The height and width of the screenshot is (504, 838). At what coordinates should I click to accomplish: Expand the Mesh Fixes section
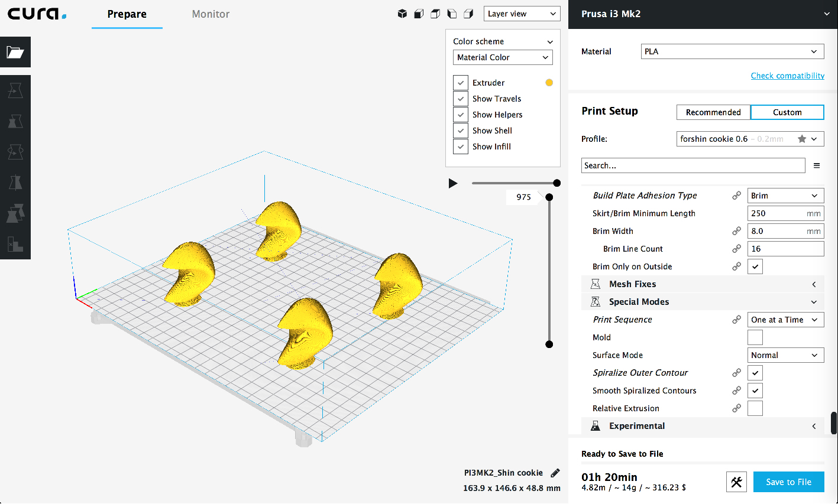(703, 284)
